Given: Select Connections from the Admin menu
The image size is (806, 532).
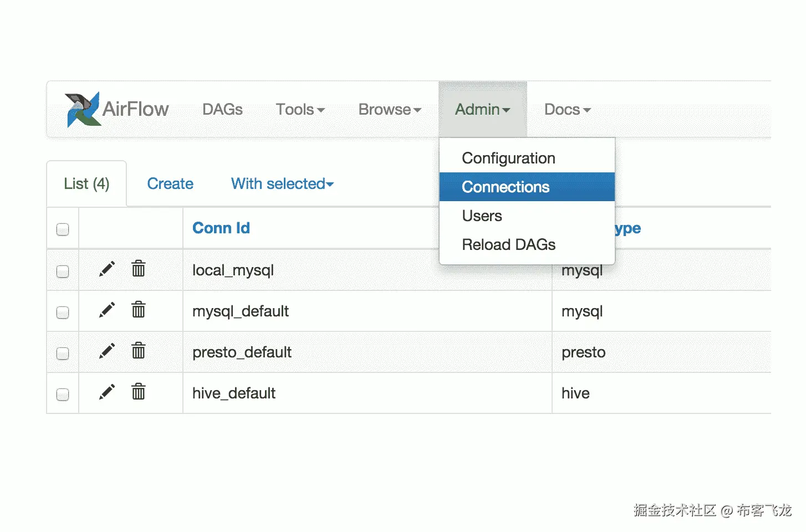Looking at the screenshot, I should click(x=506, y=187).
